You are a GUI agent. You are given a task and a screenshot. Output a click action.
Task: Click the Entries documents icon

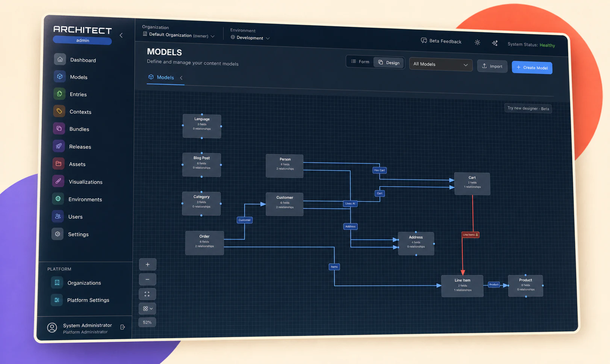pyautogui.click(x=59, y=94)
